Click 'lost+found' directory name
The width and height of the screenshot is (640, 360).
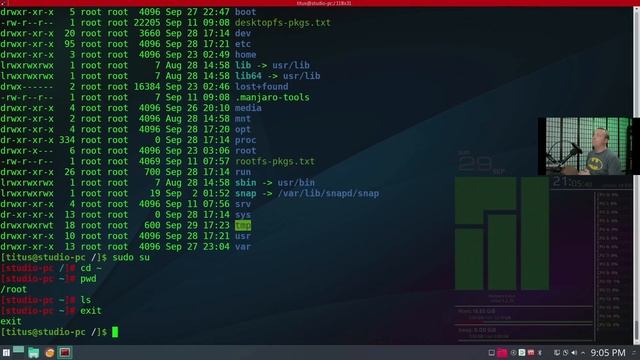261,87
